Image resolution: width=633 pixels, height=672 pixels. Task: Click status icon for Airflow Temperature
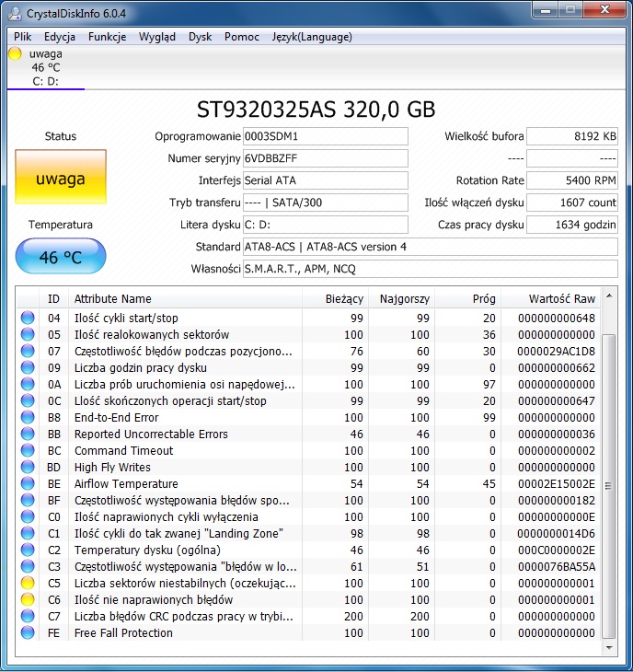point(28,483)
